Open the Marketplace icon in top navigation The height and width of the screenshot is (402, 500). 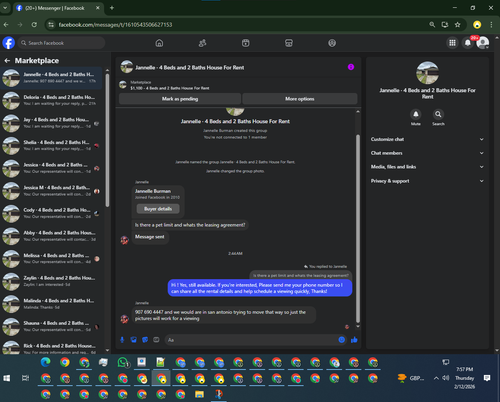coord(289,43)
